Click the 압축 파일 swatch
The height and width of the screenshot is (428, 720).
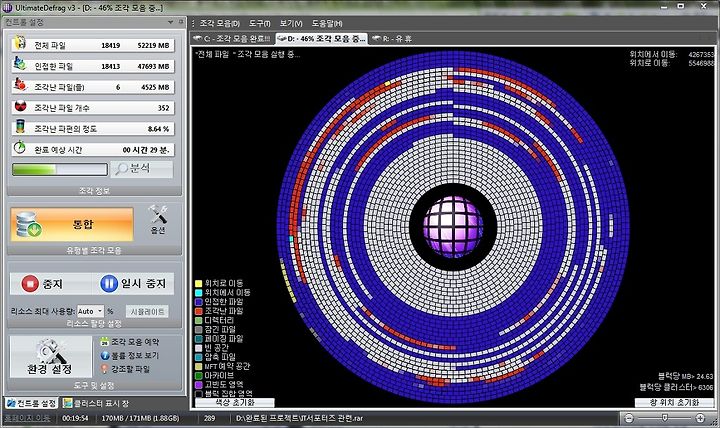coord(199,357)
